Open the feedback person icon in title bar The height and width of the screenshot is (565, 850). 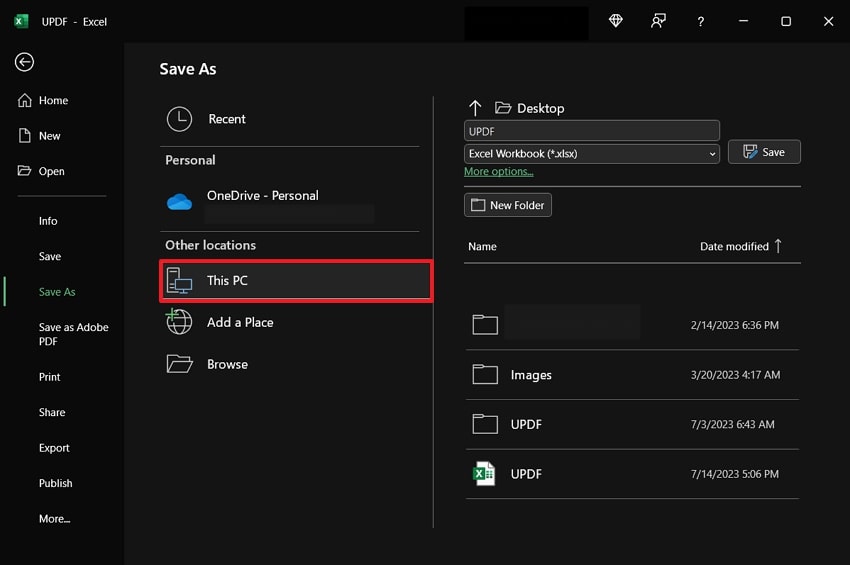(x=658, y=21)
